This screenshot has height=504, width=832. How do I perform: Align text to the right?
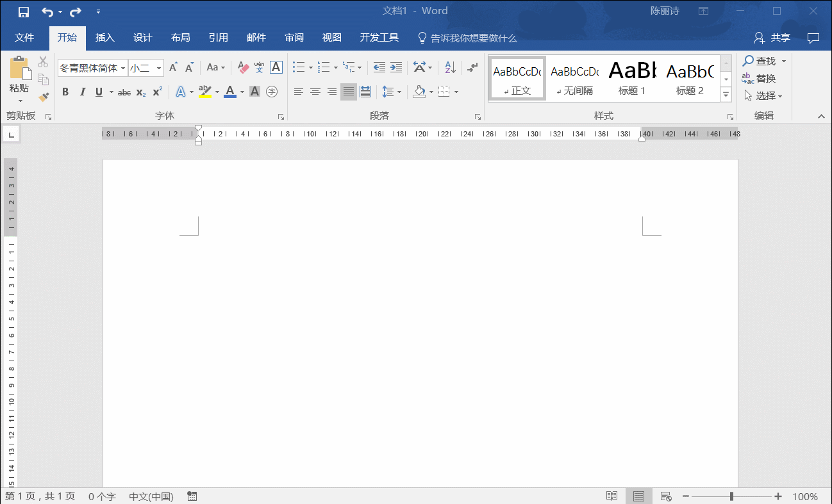coord(332,92)
